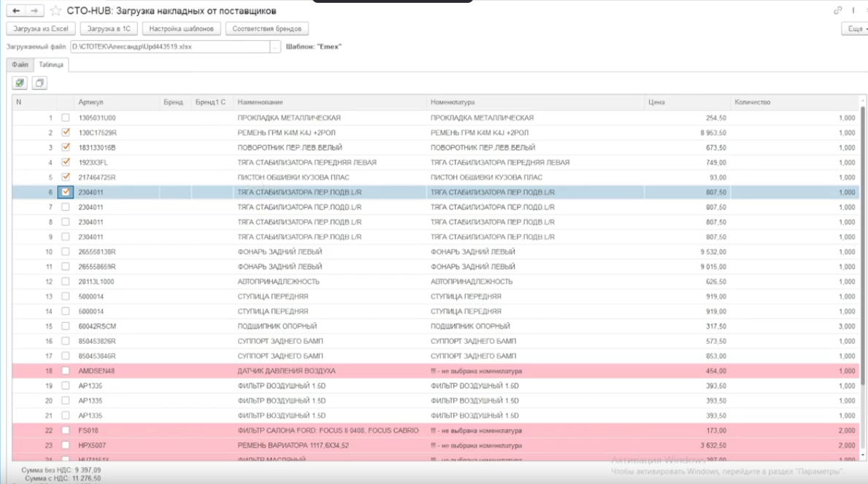
Task: Select price cell 853,00
Action: 688,356
